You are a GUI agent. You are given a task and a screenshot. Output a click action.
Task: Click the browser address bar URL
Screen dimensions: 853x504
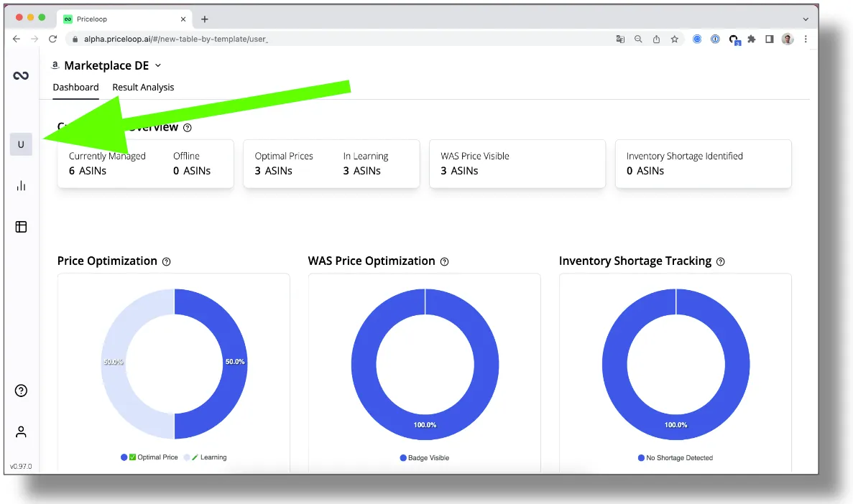[176, 39]
